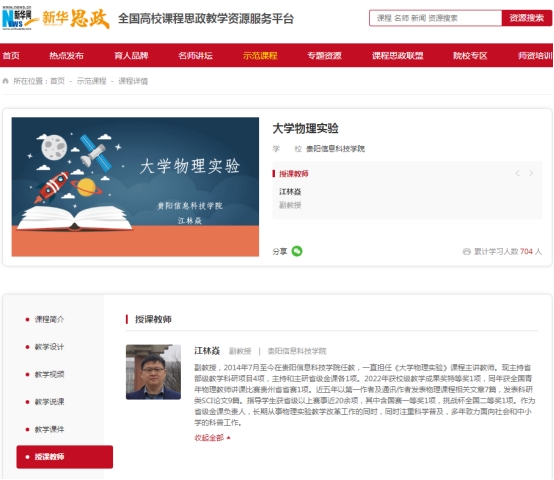Image resolution: width=554 pixels, height=480 pixels.
Task: Click 示范课程 breadcrumb link
Action: tap(92, 81)
